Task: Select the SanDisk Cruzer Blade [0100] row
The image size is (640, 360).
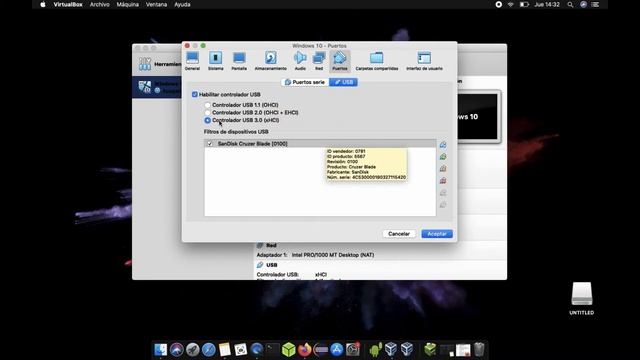Action: coord(320,144)
